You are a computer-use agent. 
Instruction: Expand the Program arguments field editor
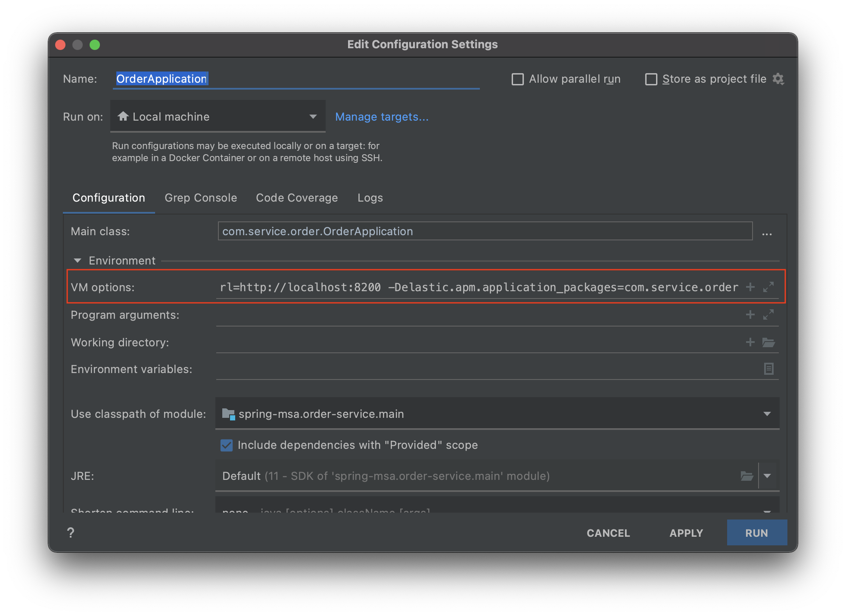point(768,314)
